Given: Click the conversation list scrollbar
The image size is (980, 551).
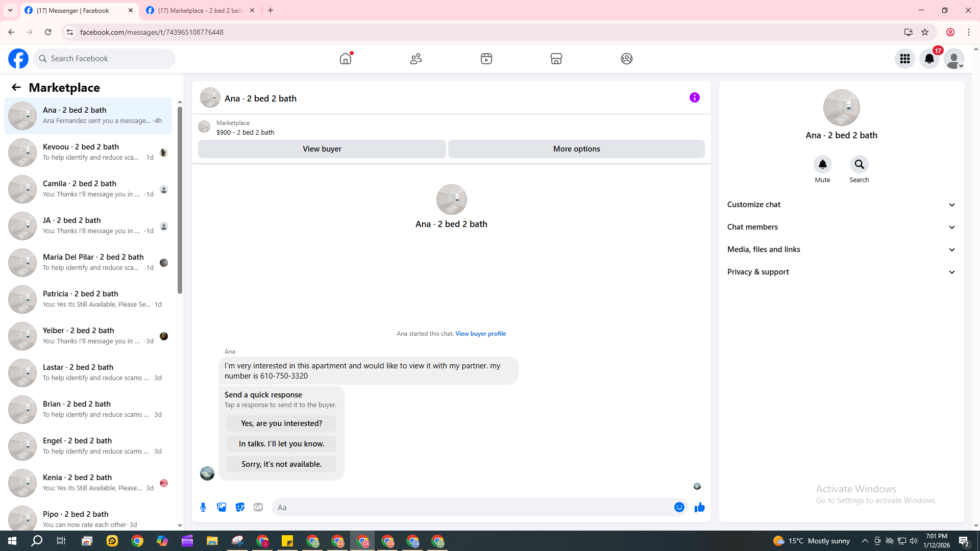Looking at the screenshot, I should click(180, 199).
